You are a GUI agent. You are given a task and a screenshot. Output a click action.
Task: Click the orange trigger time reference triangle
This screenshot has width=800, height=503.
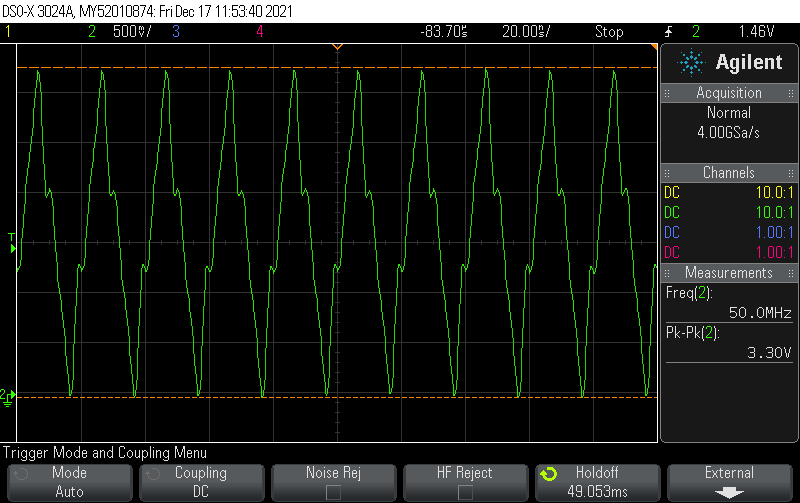[x=337, y=47]
